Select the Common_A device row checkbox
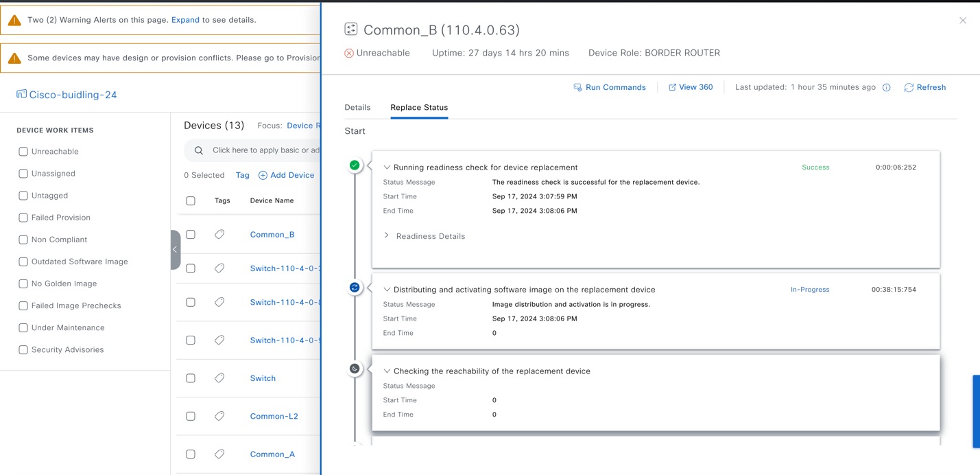 tap(190, 454)
